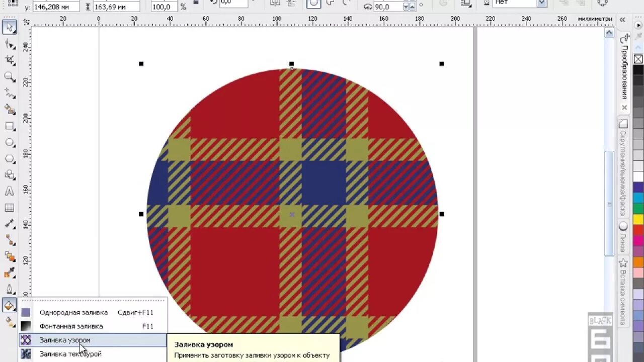Image resolution: width=644 pixels, height=362 pixels.
Task: Select the Connector tool
Action: [x=9, y=240]
